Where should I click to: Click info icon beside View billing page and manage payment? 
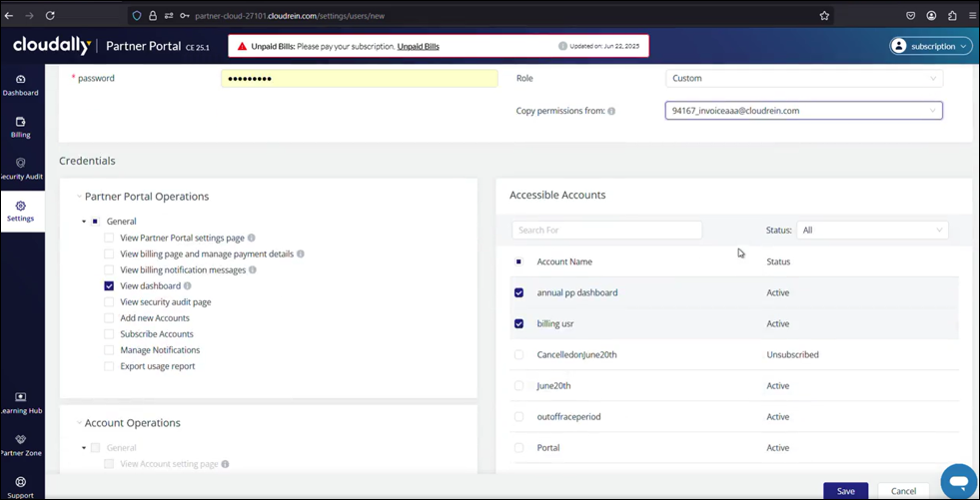300,254
